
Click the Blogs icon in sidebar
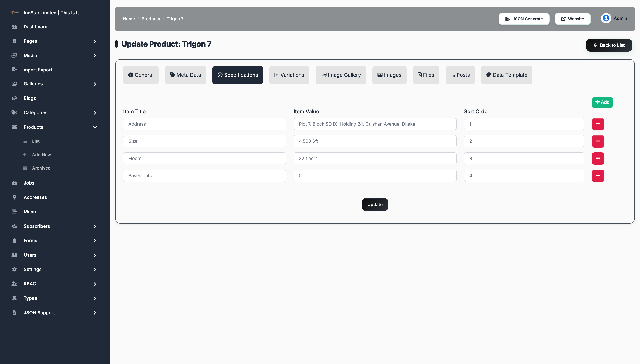pyautogui.click(x=14, y=98)
